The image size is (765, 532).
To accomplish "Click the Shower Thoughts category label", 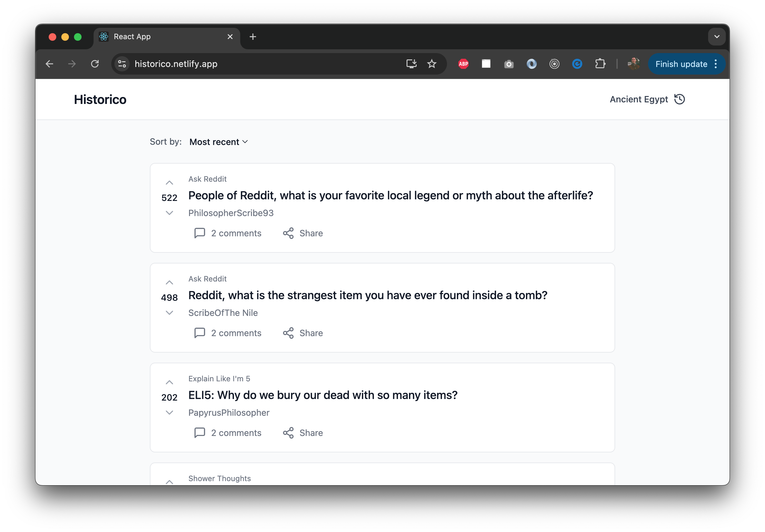I will [220, 479].
